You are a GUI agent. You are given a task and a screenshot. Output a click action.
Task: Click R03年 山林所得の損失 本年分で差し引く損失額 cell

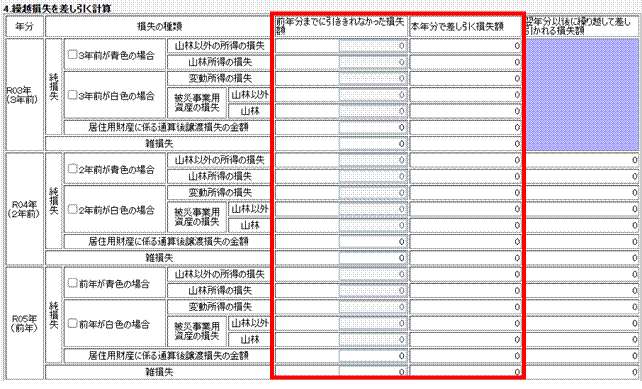(x=466, y=62)
